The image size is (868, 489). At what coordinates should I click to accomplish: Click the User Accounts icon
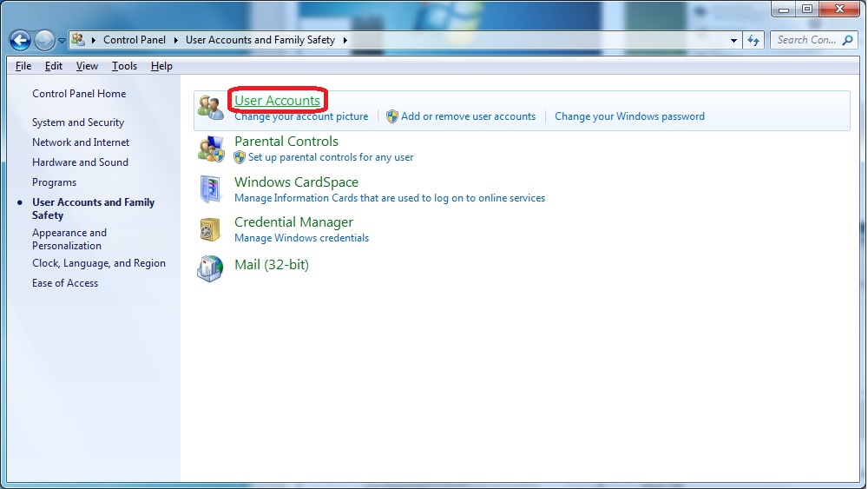[211, 107]
